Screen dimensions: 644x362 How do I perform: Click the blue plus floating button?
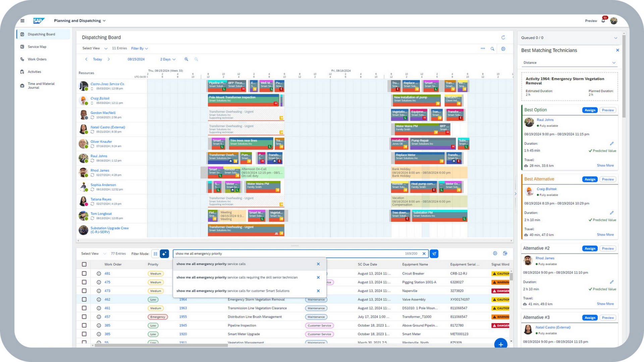click(500, 344)
